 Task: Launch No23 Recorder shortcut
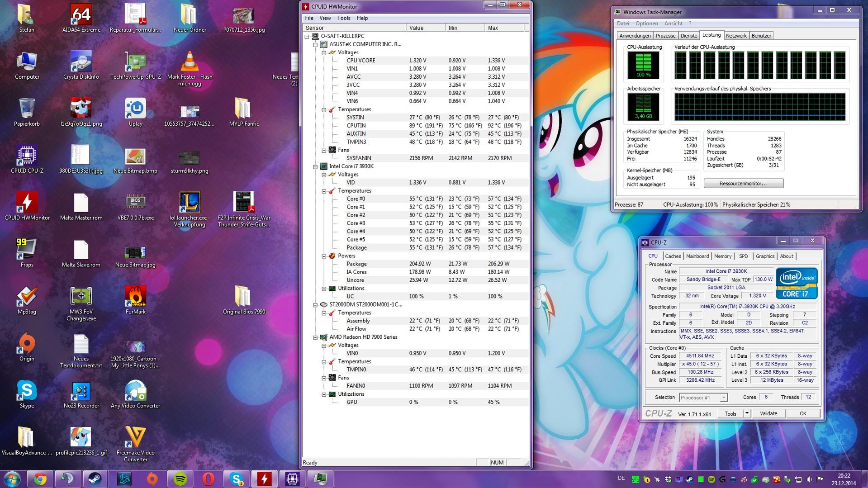[81, 394]
